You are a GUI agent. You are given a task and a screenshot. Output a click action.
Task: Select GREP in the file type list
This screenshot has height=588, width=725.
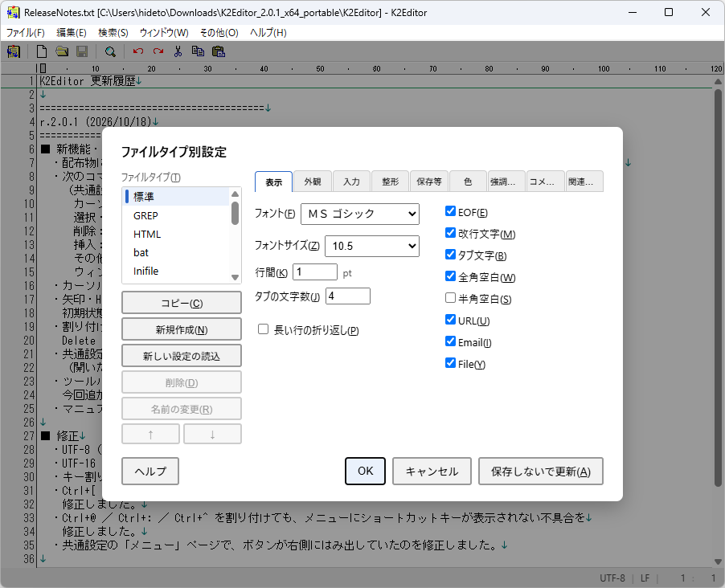(x=176, y=215)
